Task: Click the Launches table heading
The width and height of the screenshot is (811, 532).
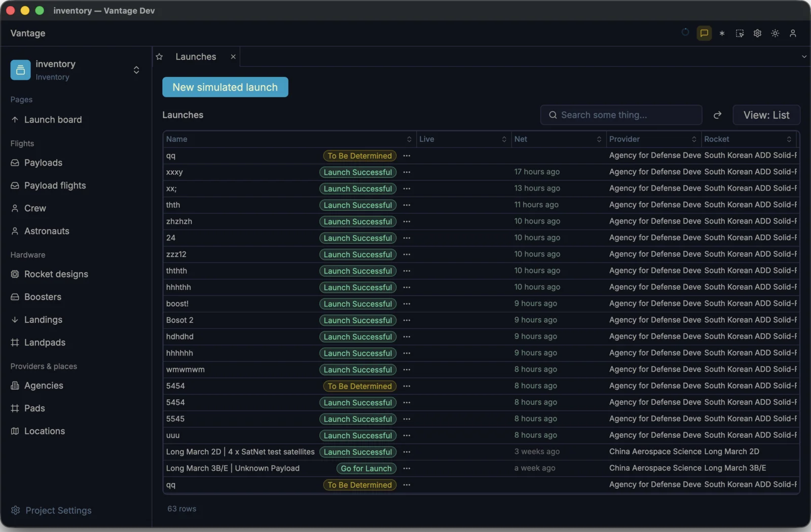Action: click(182, 115)
